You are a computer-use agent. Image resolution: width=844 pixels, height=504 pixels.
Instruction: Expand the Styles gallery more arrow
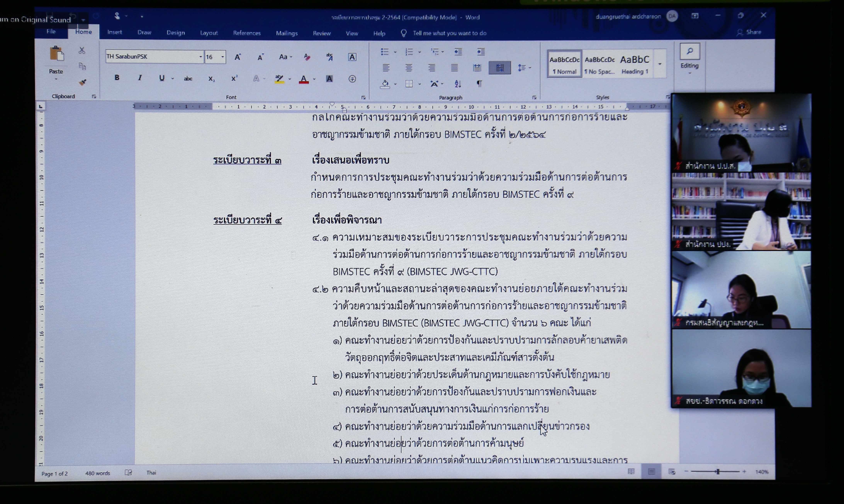click(x=660, y=64)
